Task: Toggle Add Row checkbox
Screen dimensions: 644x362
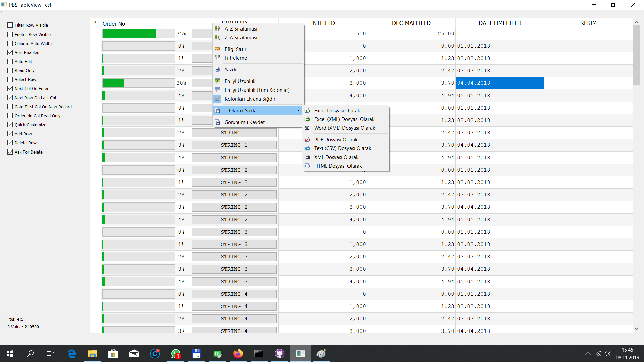Action: (x=10, y=134)
